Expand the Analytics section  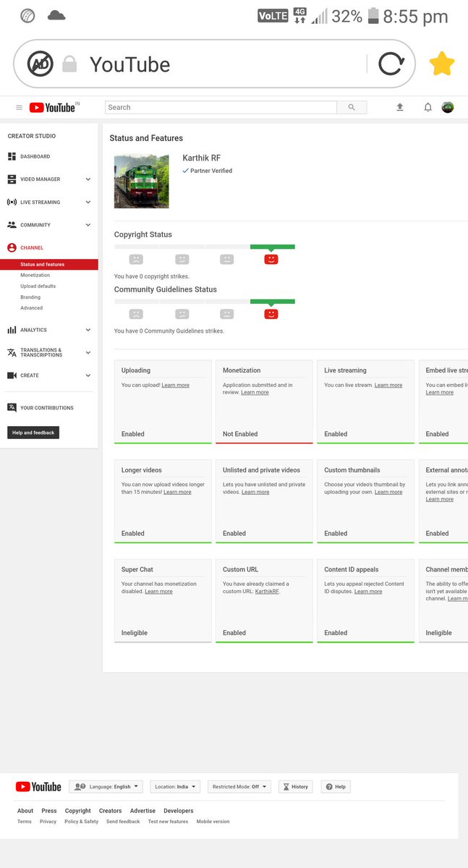click(x=88, y=330)
